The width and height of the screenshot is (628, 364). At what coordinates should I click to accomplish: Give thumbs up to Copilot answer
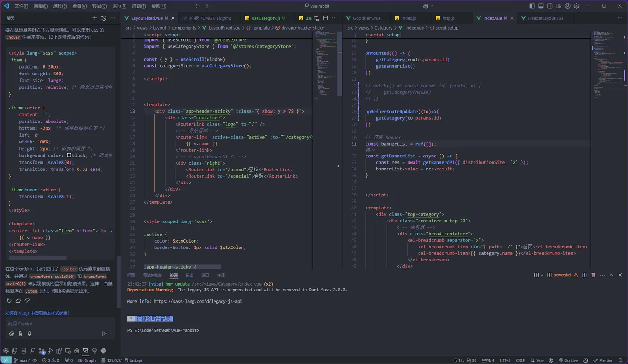(x=18, y=301)
